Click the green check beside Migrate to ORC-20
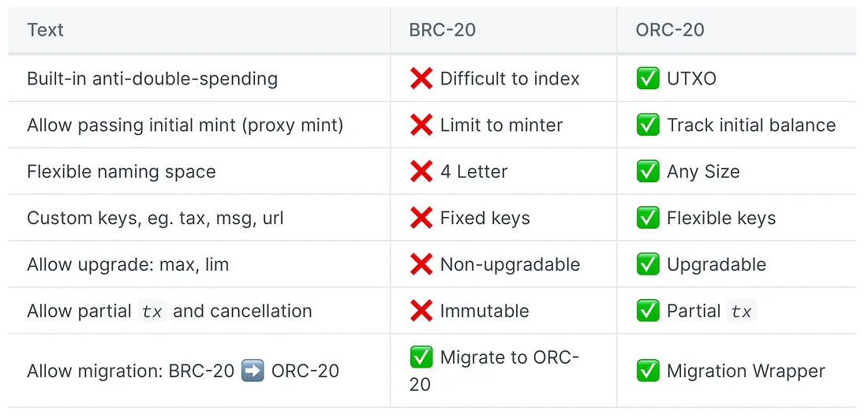The width and height of the screenshot is (868, 419). [x=421, y=357]
